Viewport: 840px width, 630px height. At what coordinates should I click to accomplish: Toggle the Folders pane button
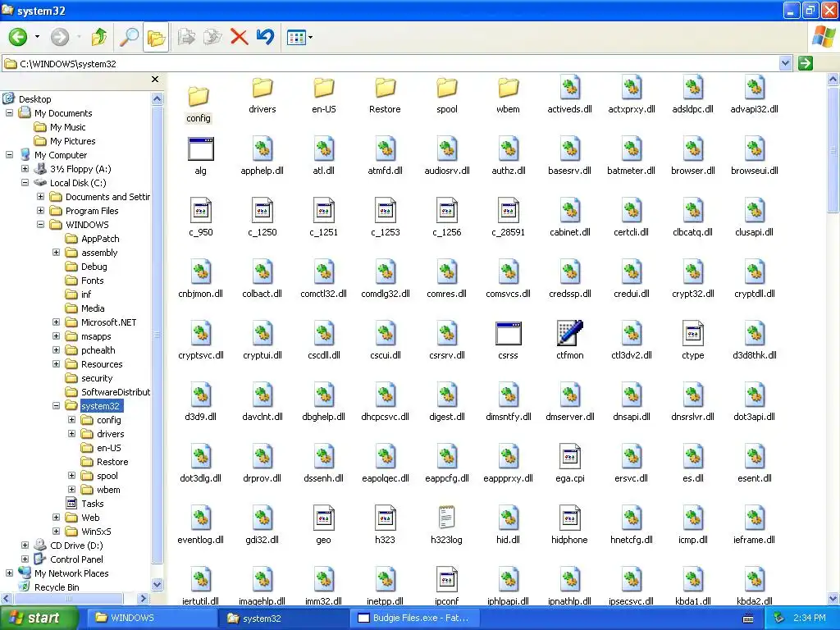[x=156, y=38]
